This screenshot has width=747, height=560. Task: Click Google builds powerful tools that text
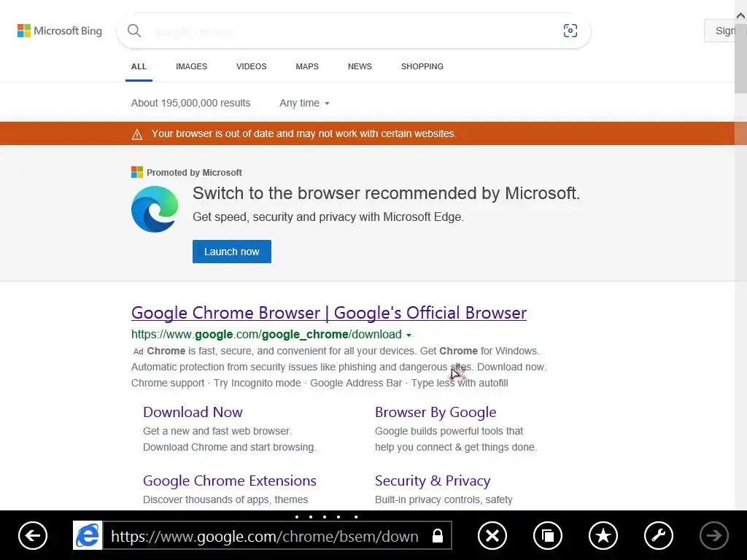[449, 432]
